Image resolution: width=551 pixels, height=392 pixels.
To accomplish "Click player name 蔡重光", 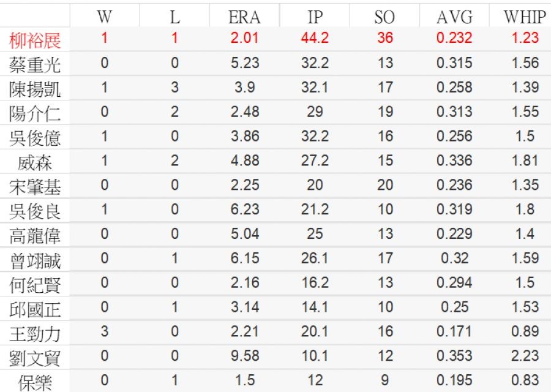I will [35, 65].
